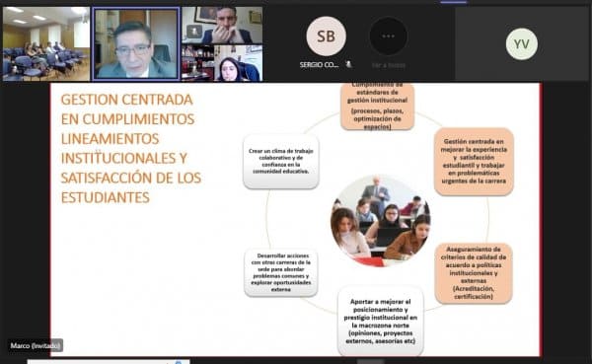Click the 'Ver a todos' label
Screen dimensions: 592x364
click(389, 65)
